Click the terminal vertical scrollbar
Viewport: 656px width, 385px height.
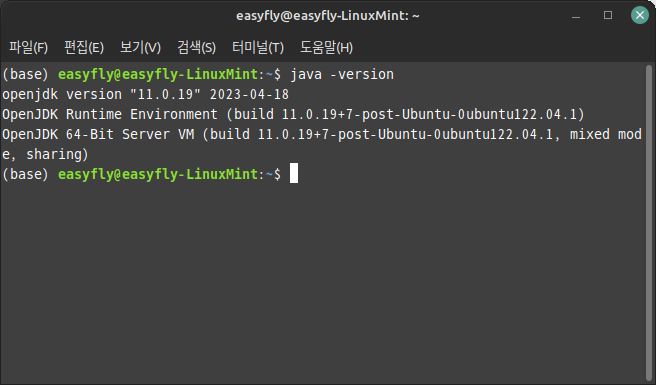[649, 223]
